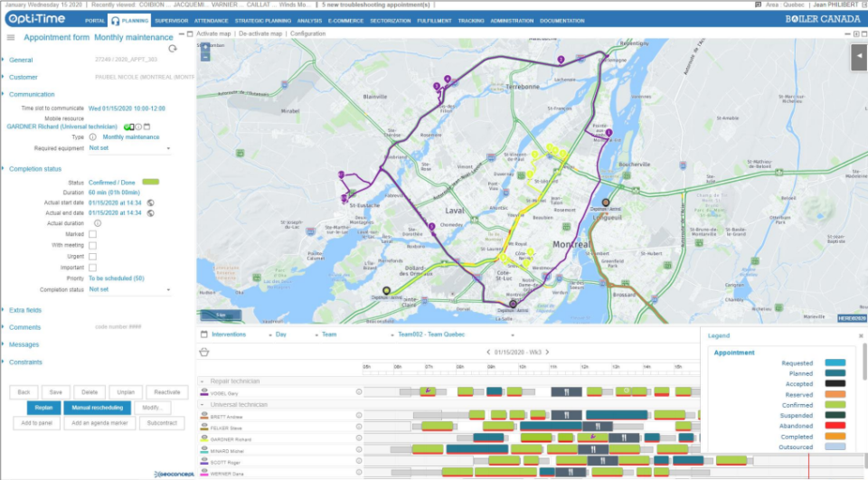Click info icon next to mobile resource
Viewport: 868px width, 480px height.
138,127
